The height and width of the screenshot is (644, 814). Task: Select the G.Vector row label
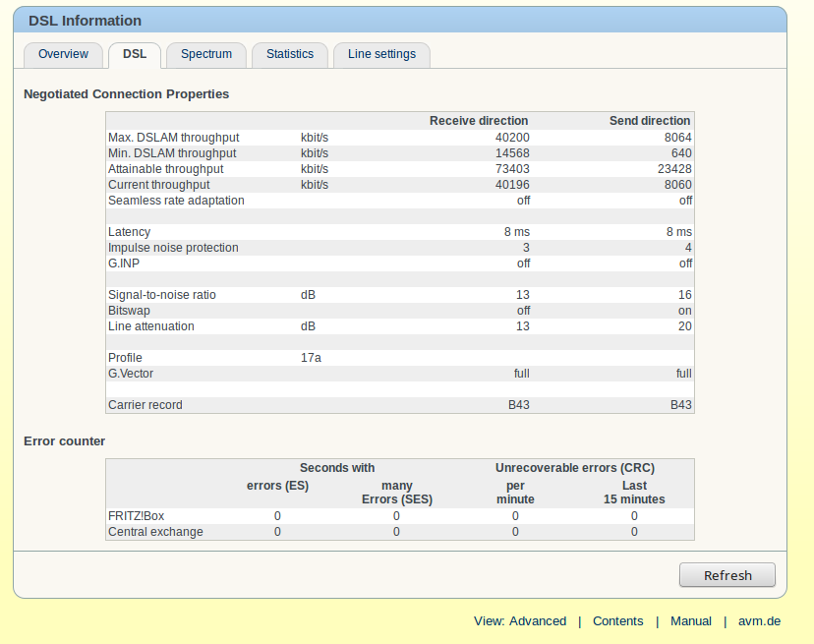tap(131, 374)
